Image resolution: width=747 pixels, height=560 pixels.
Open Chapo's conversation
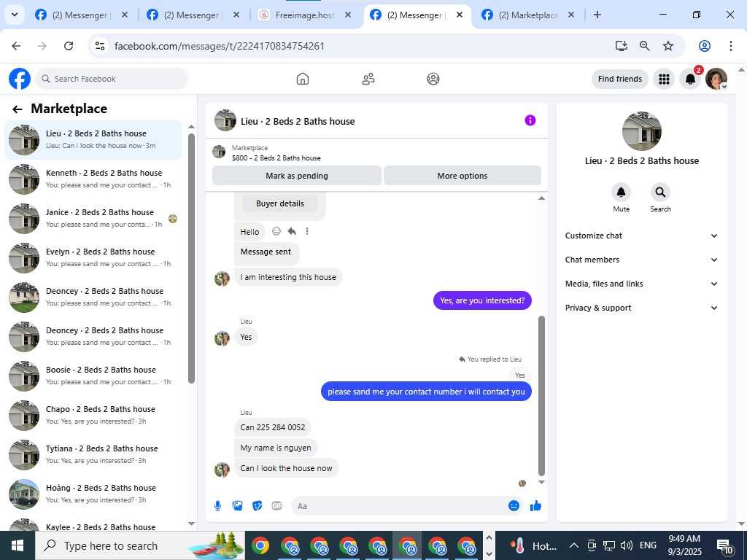pyautogui.click(x=93, y=415)
